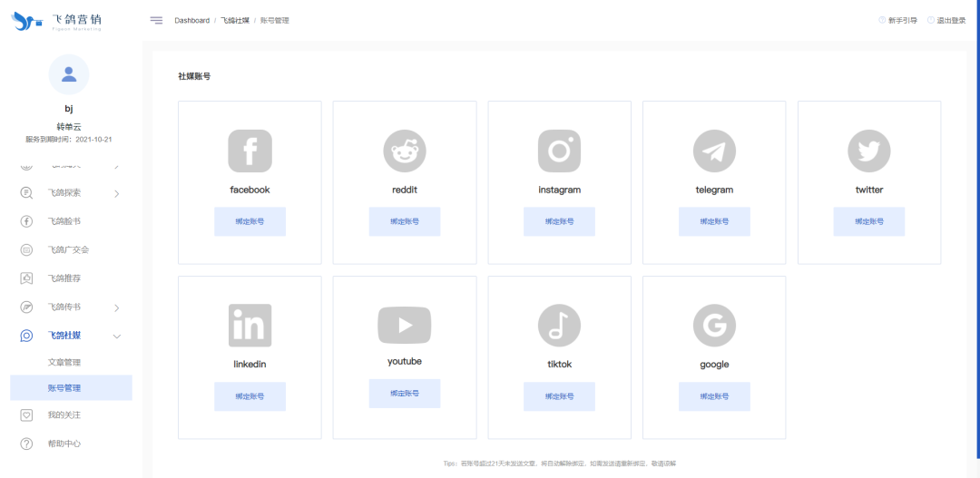Click the 社媒账号 section heading

[x=194, y=76]
